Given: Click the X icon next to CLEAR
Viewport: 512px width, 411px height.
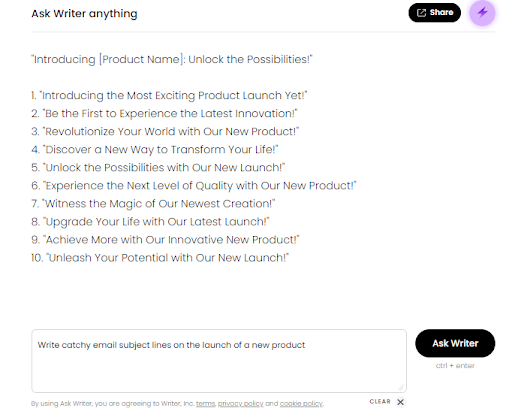Looking at the screenshot, I should click(401, 402).
